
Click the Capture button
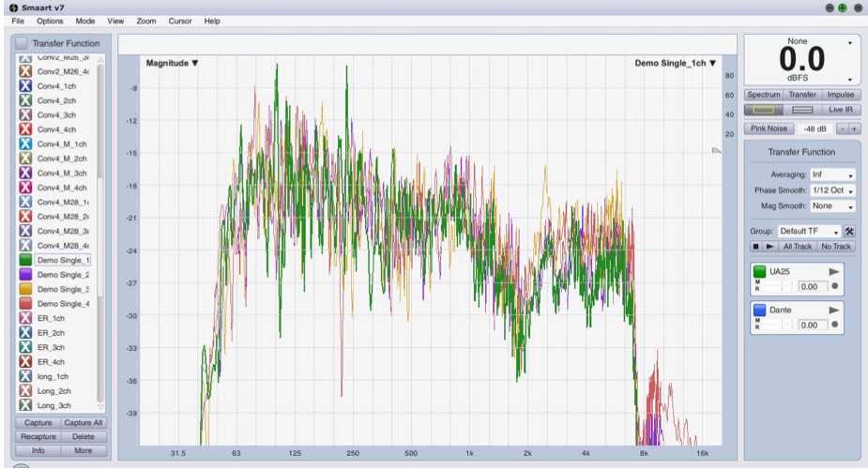[38, 422]
